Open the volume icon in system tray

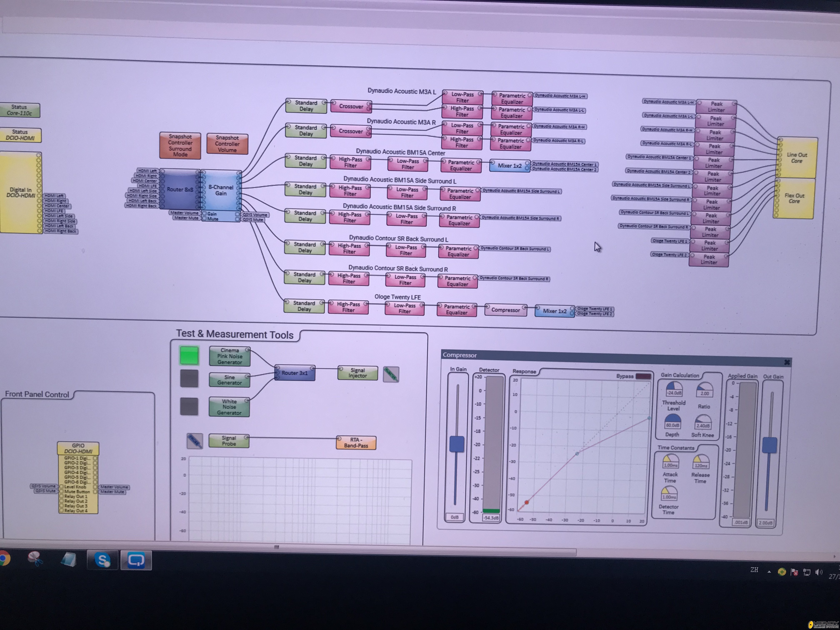coord(818,572)
